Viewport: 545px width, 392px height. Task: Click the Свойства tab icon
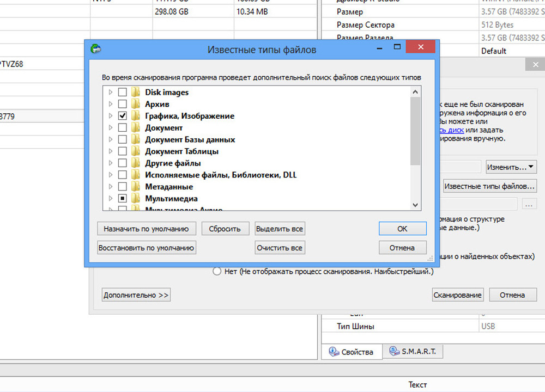(x=334, y=352)
